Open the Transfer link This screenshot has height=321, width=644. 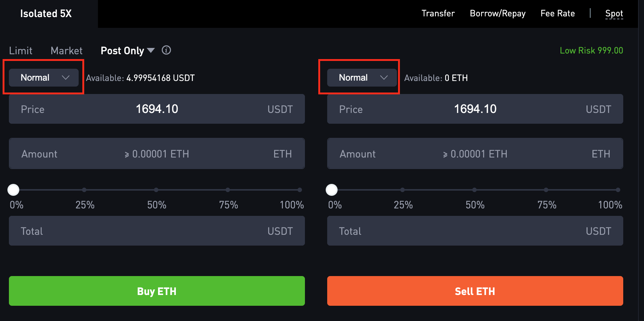pos(438,13)
